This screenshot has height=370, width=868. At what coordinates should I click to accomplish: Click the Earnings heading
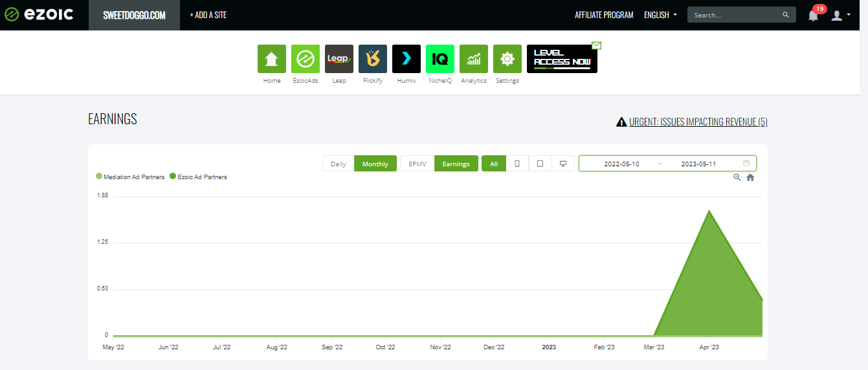click(x=113, y=119)
